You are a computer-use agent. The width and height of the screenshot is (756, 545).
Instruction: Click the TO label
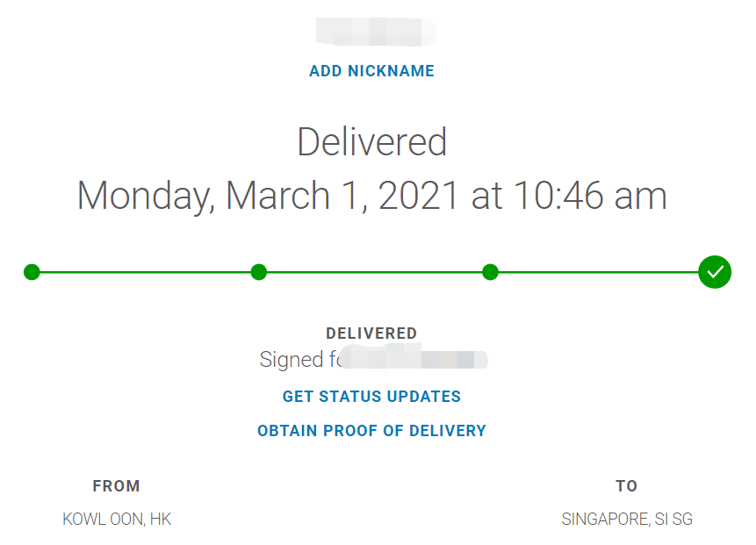click(x=627, y=485)
